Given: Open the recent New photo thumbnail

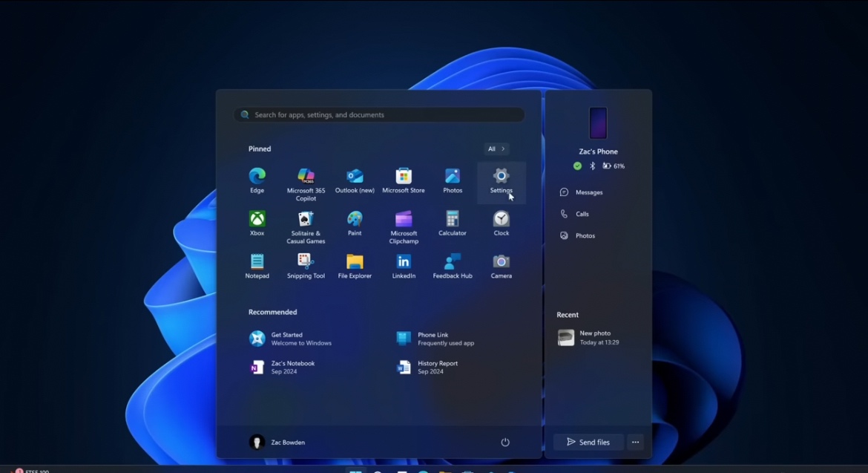Looking at the screenshot, I should [x=566, y=338].
